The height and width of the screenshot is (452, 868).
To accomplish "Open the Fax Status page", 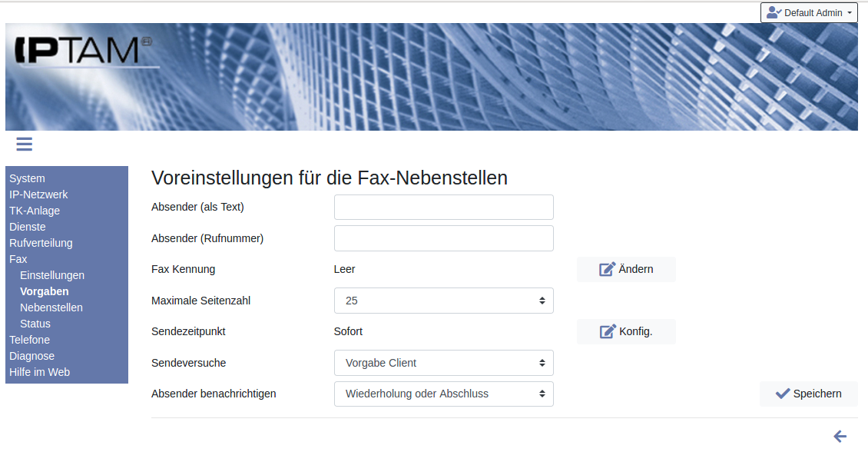I will click(35, 324).
